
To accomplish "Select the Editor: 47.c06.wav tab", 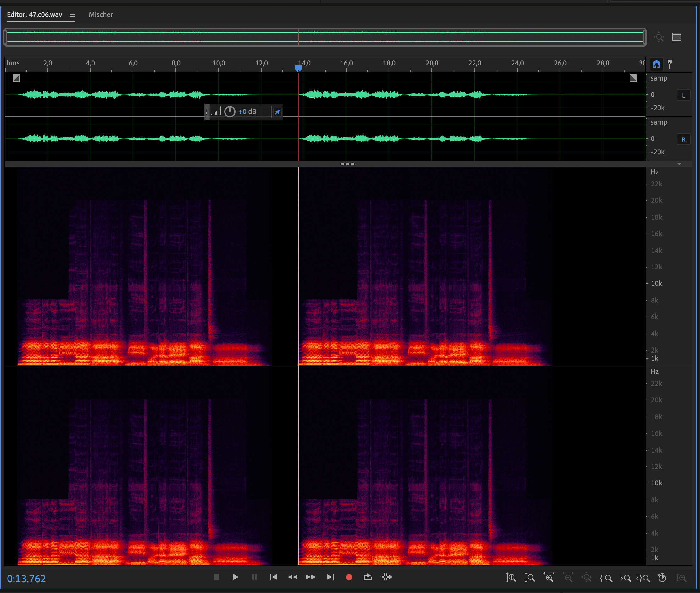I will (x=35, y=15).
